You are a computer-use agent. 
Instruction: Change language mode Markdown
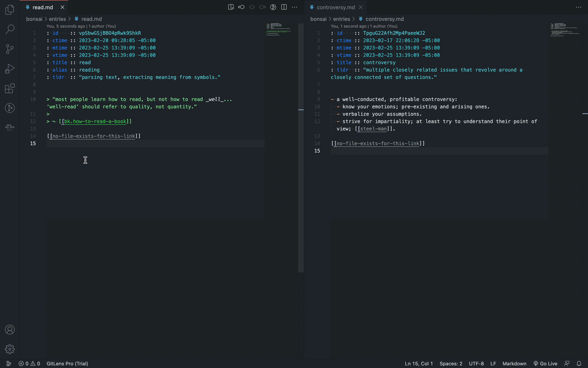pyautogui.click(x=514, y=364)
